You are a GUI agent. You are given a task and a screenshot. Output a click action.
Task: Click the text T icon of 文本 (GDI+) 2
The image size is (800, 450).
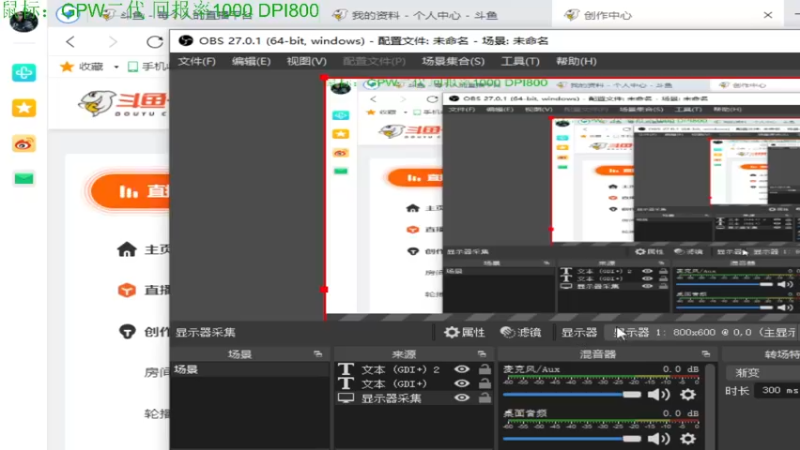(346, 369)
